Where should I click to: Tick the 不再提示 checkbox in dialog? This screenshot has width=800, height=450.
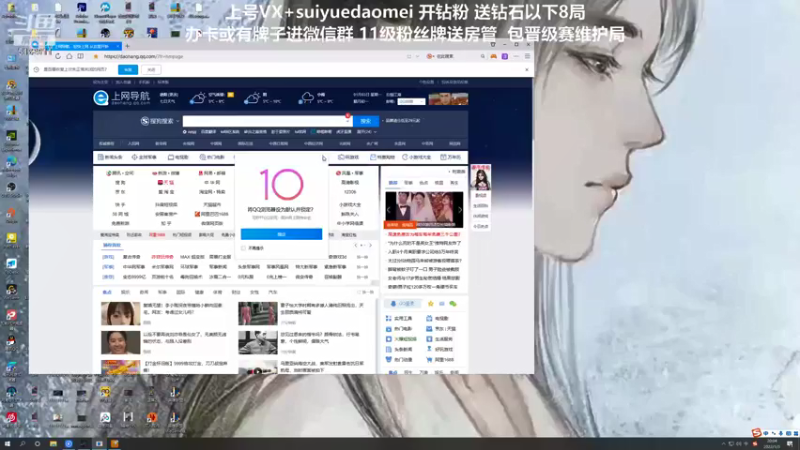click(x=243, y=248)
